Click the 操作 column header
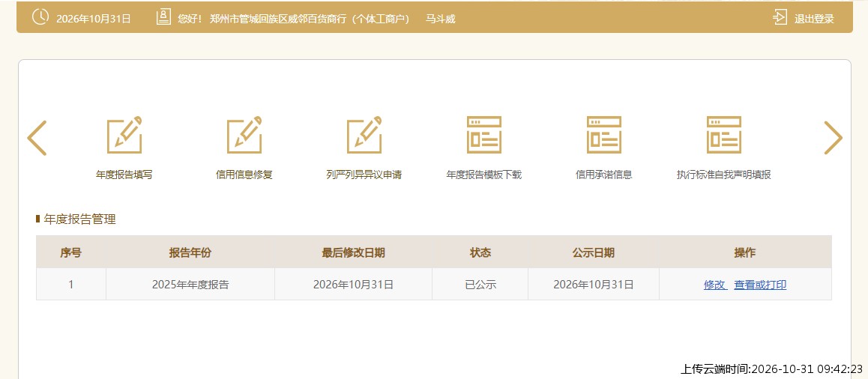The width and height of the screenshot is (868, 379). (745, 252)
